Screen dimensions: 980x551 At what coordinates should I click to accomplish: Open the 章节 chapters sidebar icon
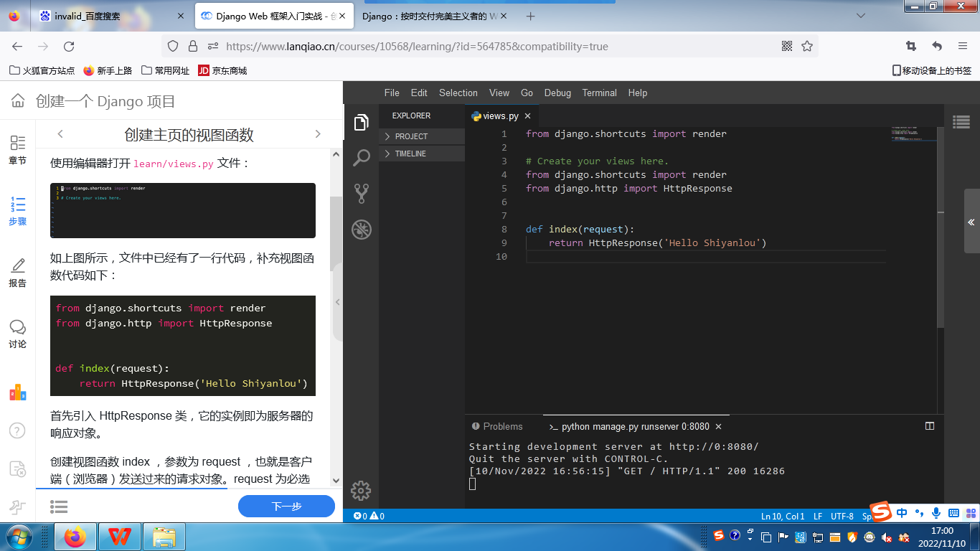[x=18, y=150]
